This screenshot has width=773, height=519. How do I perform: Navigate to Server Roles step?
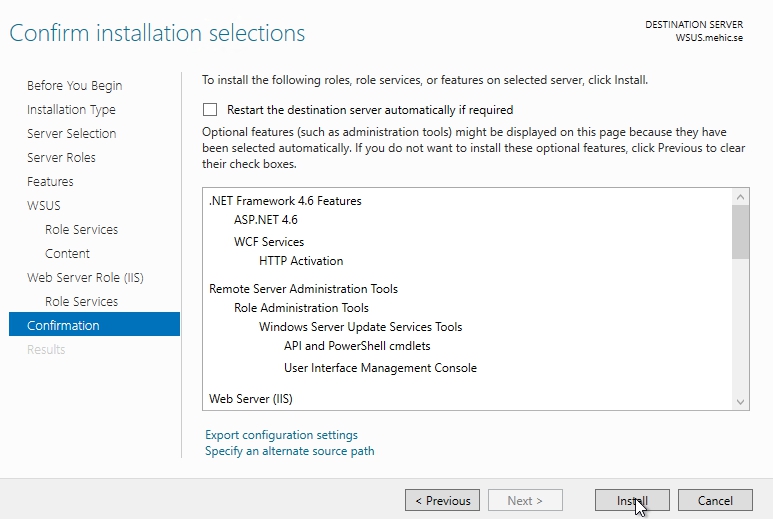coord(61,158)
